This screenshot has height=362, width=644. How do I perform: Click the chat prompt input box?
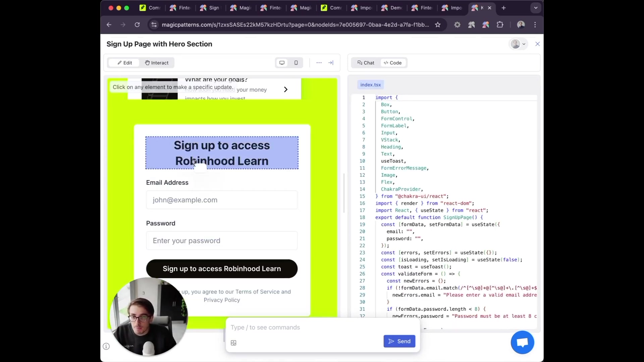[x=322, y=327]
